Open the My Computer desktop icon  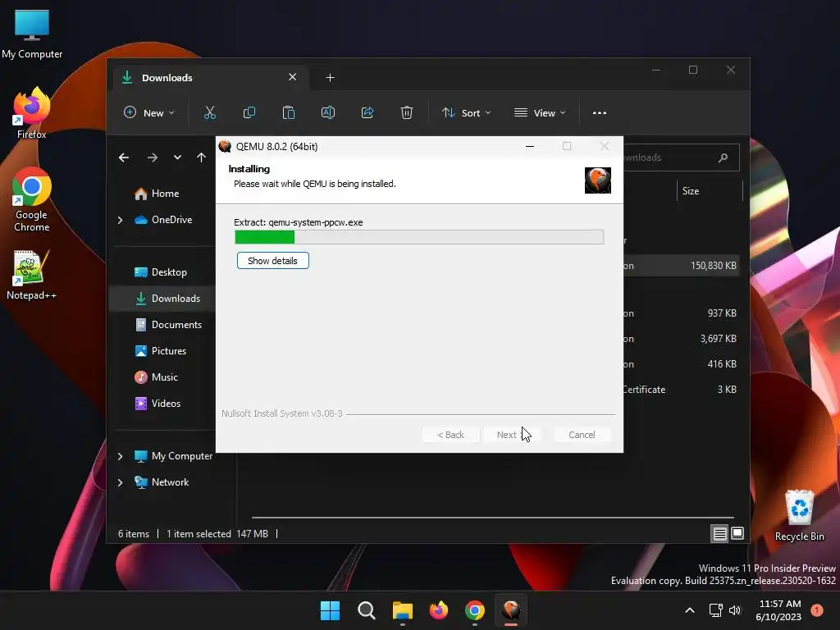coord(32,34)
